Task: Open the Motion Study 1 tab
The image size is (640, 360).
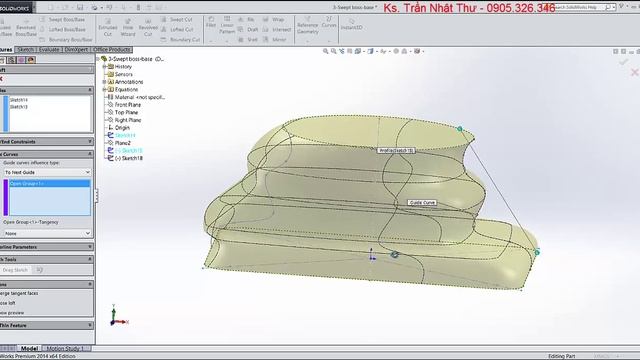Action: (x=65, y=348)
